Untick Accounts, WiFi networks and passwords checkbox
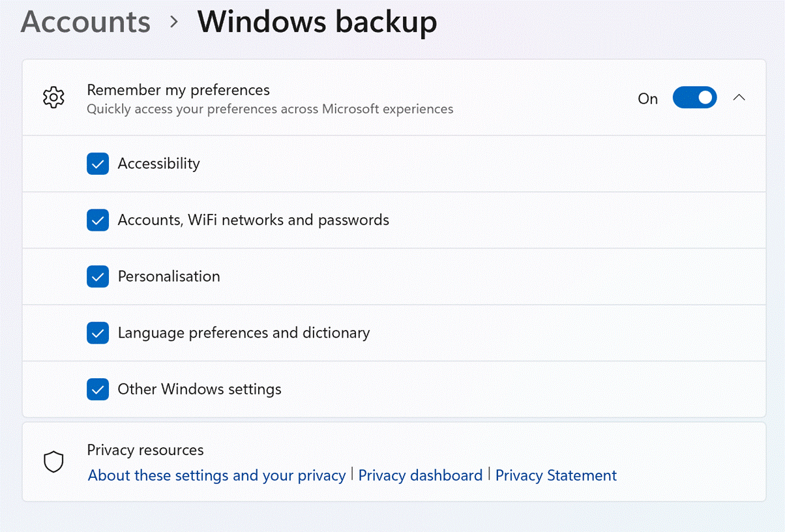 coord(98,220)
